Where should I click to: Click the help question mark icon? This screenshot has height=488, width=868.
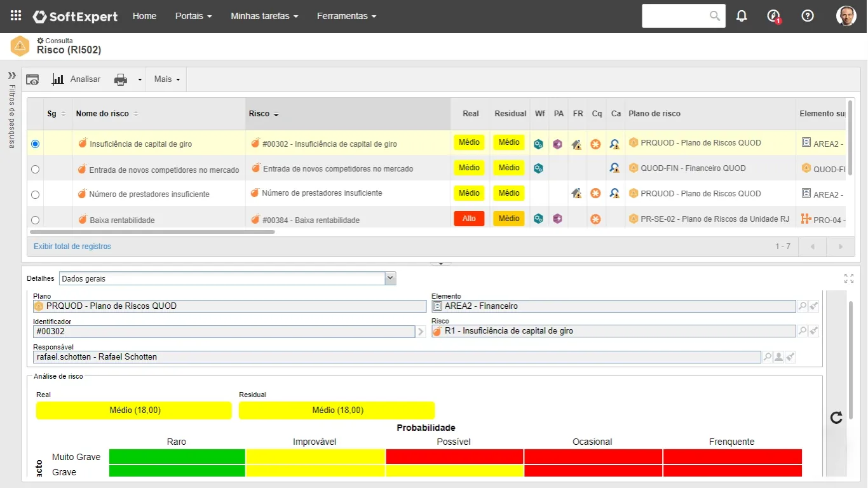click(x=808, y=16)
